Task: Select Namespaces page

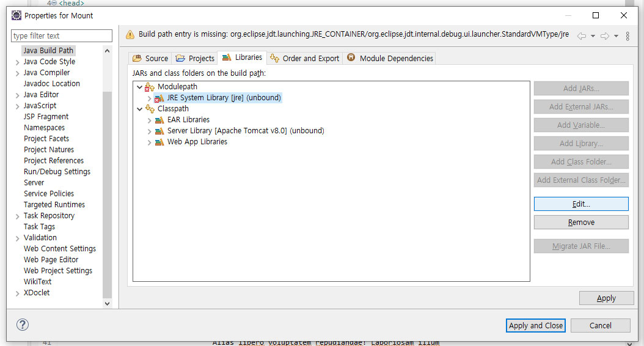Action: pos(45,128)
